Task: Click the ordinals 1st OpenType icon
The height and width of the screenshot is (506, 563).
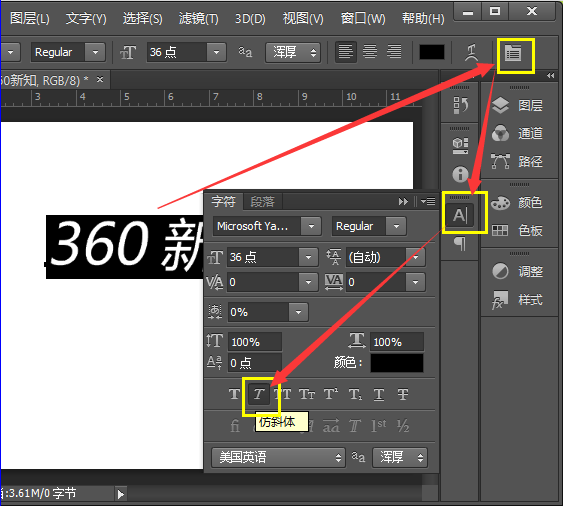Action: point(379,426)
